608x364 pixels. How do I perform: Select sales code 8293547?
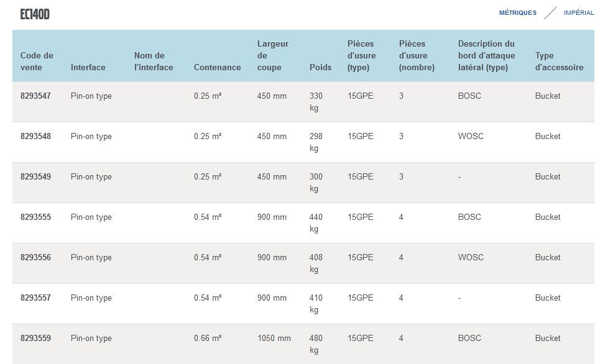coord(35,96)
